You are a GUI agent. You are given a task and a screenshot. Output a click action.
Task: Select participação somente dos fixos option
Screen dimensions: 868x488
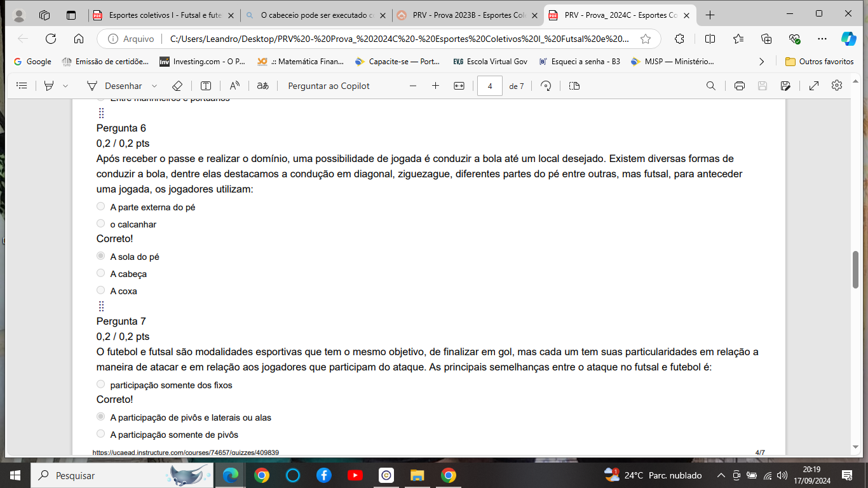pos(100,384)
